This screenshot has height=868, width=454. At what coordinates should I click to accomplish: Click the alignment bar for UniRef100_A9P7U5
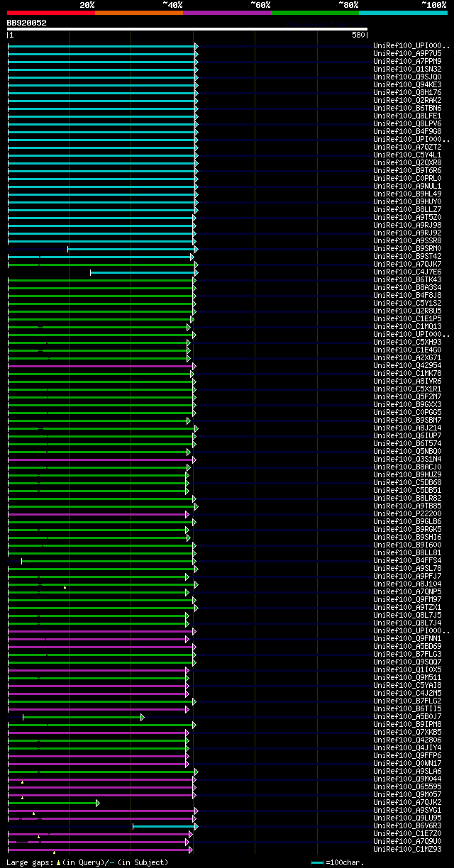pos(103,54)
